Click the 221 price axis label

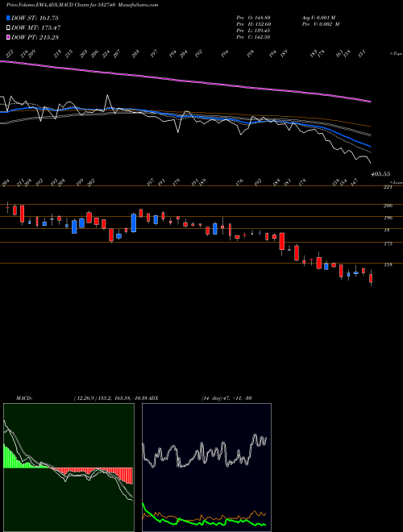388,187
